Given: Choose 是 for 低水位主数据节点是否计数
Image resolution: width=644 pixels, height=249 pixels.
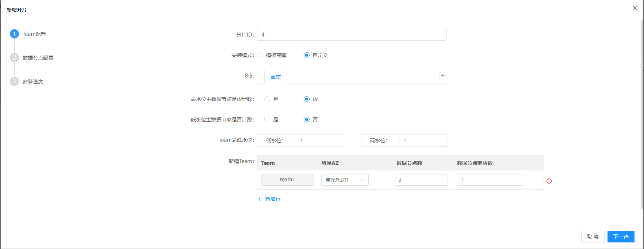Looking at the screenshot, I should 267,120.
